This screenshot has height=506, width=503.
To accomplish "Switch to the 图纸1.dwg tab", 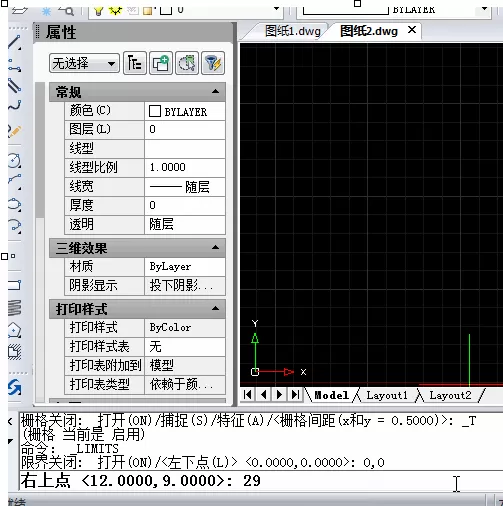I will 293,31.
